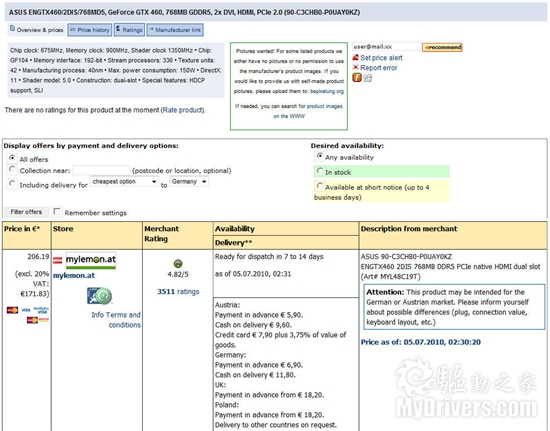The height and width of the screenshot is (431, 550).
Task: Open the 3511 ratings link
Action: pyautogui.click(x=178, y=291)
